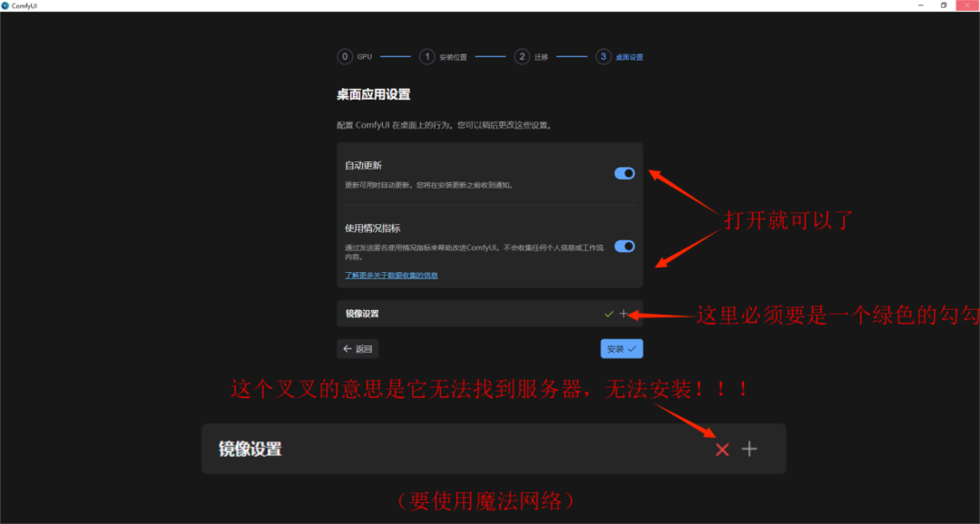
Task: Toggle the 自动更新 switch
Action: (624, 173)
